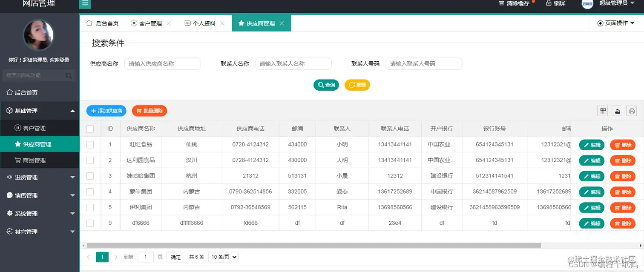The width and height of the screenshot is (644, 272).
Task: Focus the go-to page number field
Action: pos(146,257)
